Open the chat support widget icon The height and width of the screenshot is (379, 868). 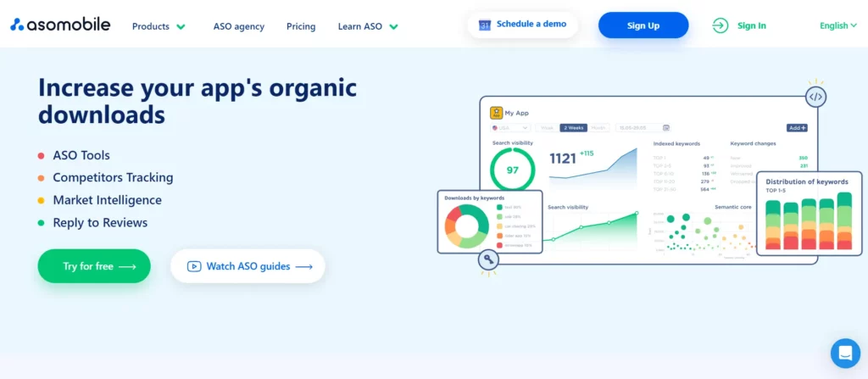tap(844, 352)
